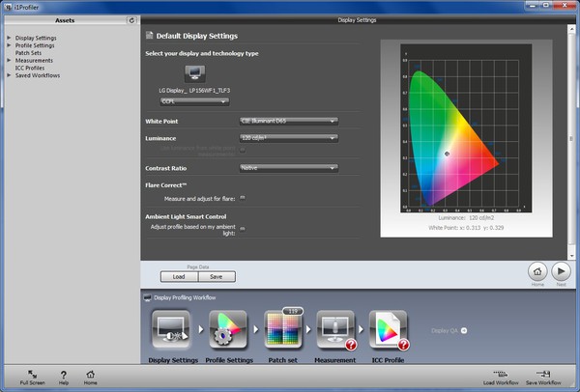Click the Luminance: 120 cd/m2 readout
Image resolution: width=580 pixels, height=392 pixels.
[466, 218]
